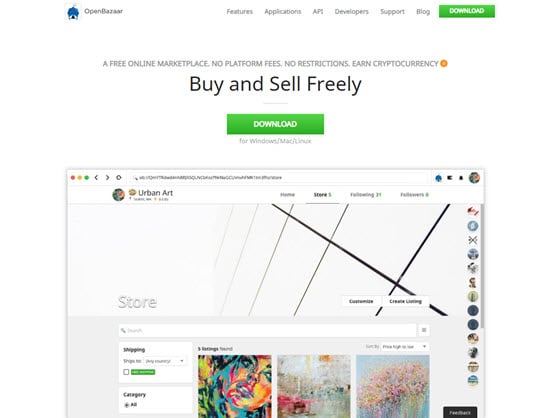Expand the Sort By price dropdown
Viewport: 550px width, 418px height.
[x=404, y=346]
